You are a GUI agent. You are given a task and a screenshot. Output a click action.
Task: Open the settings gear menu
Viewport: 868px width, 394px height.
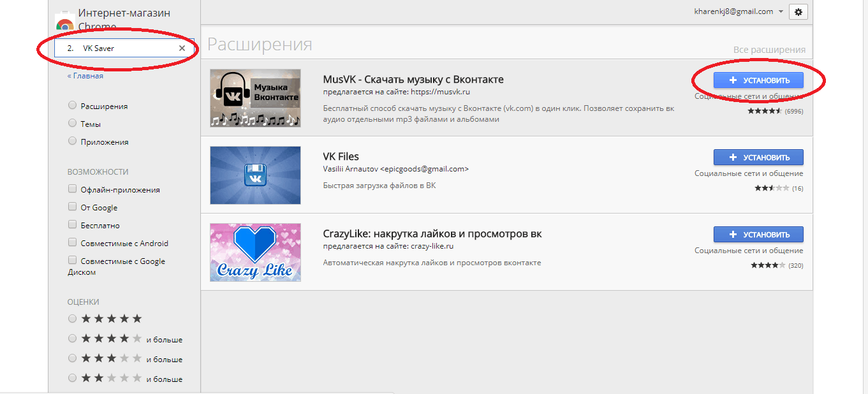798,11
